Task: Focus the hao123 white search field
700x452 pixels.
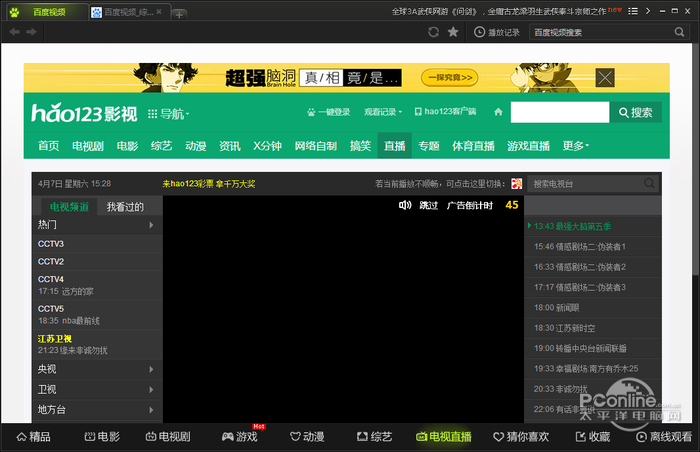Action: pyautogui.click(x=560, y=112)
